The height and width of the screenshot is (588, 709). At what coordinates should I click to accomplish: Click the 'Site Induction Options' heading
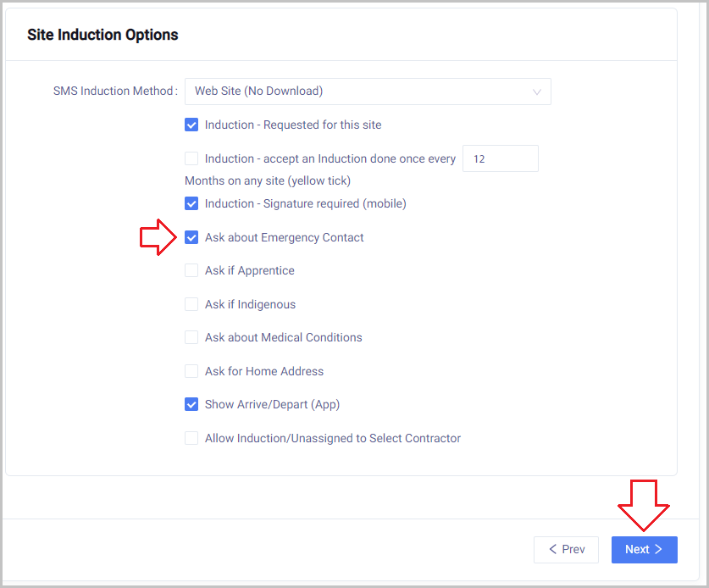102,35
